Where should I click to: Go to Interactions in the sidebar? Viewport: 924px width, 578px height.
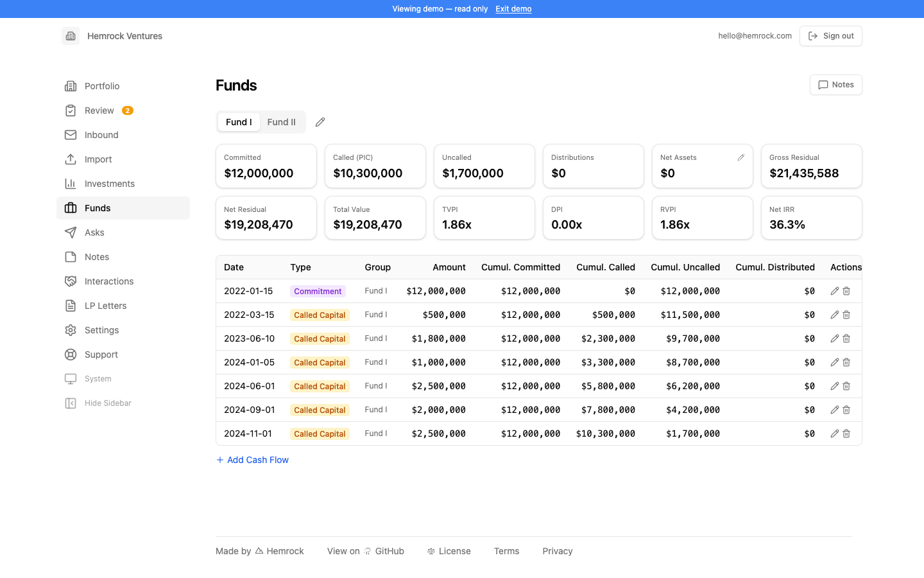123,281
